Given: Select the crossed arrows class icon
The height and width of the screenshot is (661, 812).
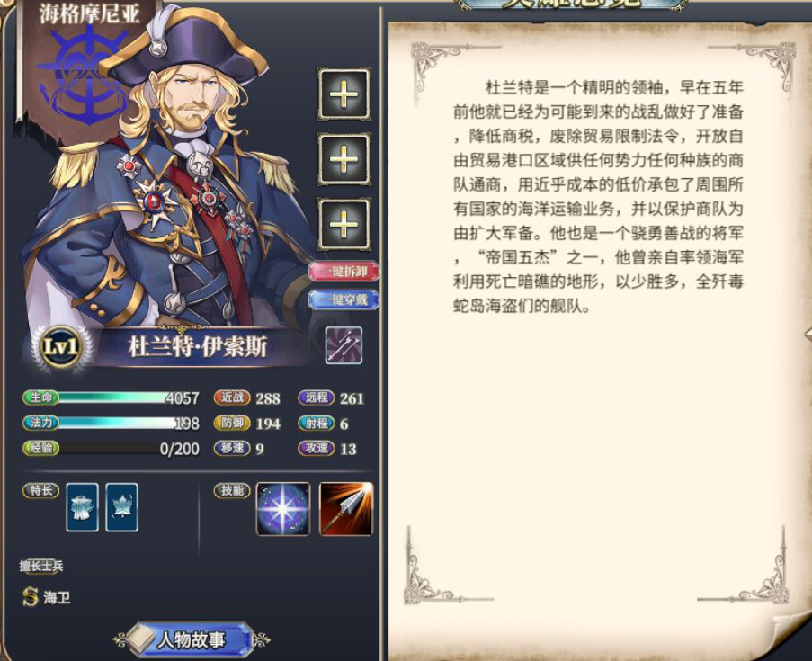Looking at the screenshot, I should point(344,345).
